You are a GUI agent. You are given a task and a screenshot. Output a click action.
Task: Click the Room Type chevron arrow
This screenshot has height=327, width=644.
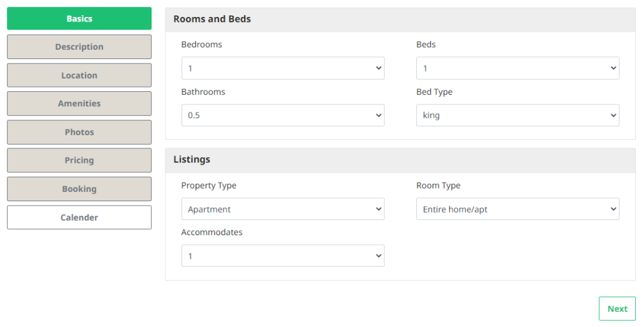613,209
